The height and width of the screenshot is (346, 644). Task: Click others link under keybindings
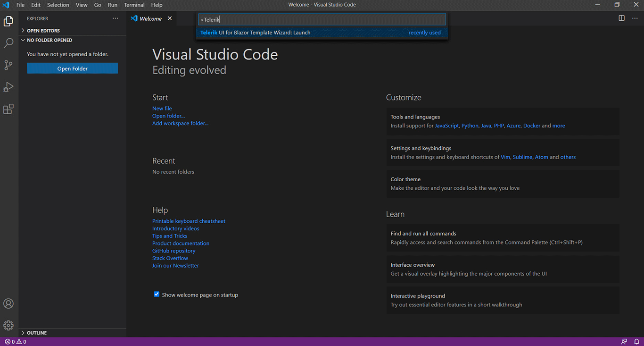tap(568, 157)
